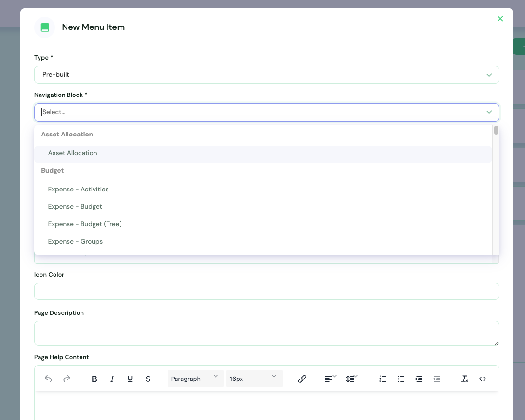
Task: Click the Icon Color input field
Action: click(x=267, y=291)
